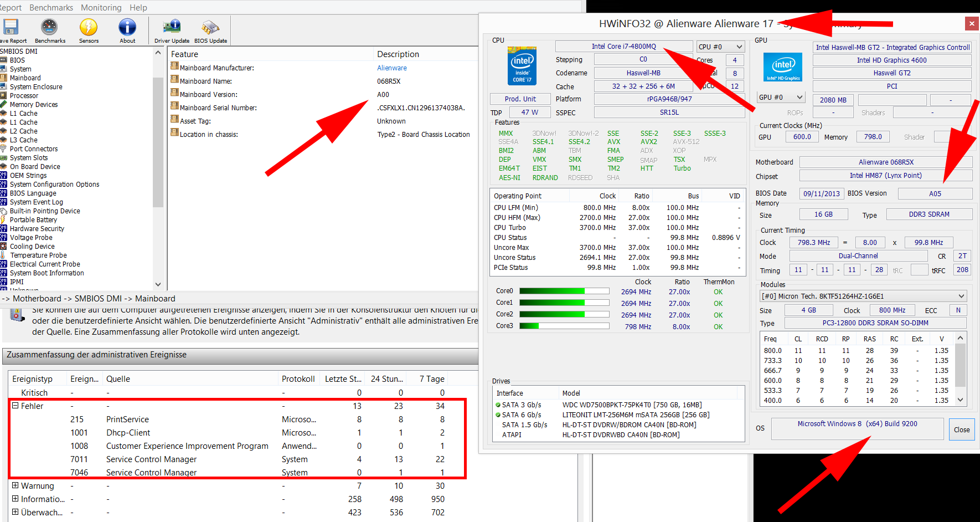Select the OEM Strings tree node
This screenshot has height=522, width=980.
pyautogui.click(x=28, y=176)
